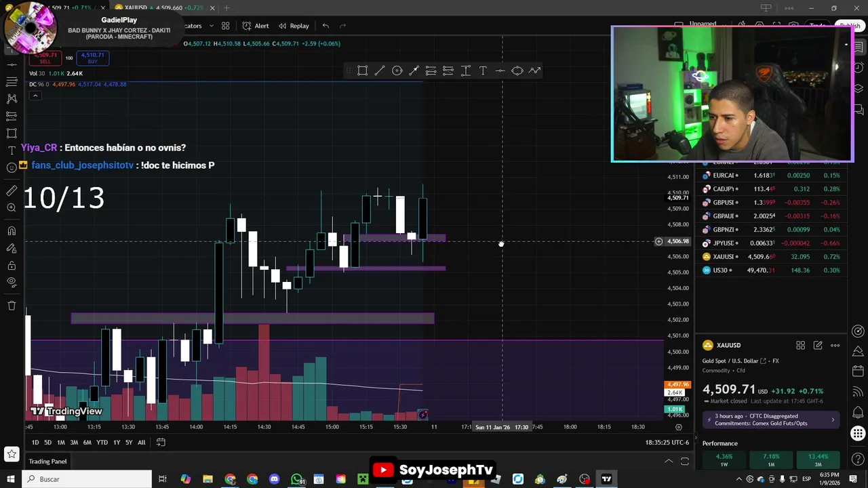
Task: Delete drawings with trash icon
Action: tap(12, 306)
